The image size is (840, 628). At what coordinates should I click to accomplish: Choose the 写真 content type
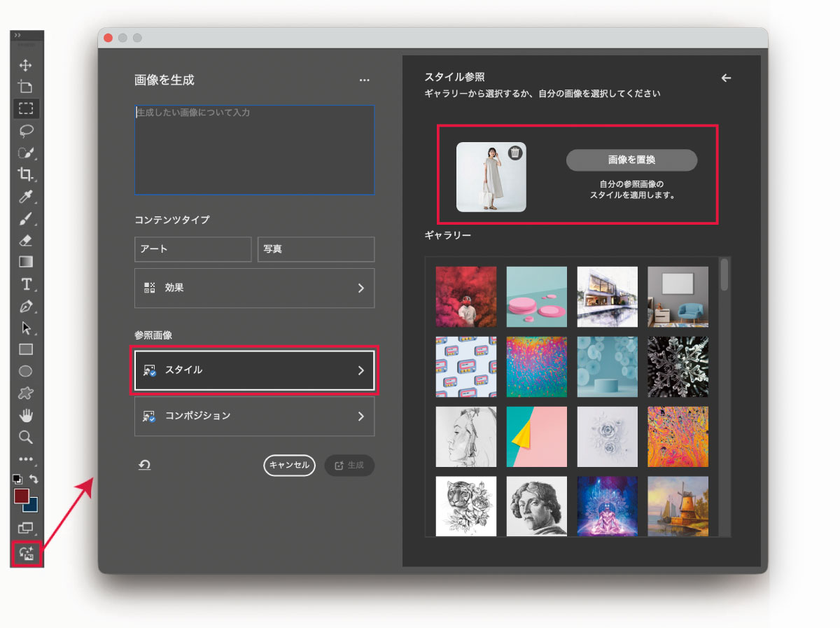(316, 249)
